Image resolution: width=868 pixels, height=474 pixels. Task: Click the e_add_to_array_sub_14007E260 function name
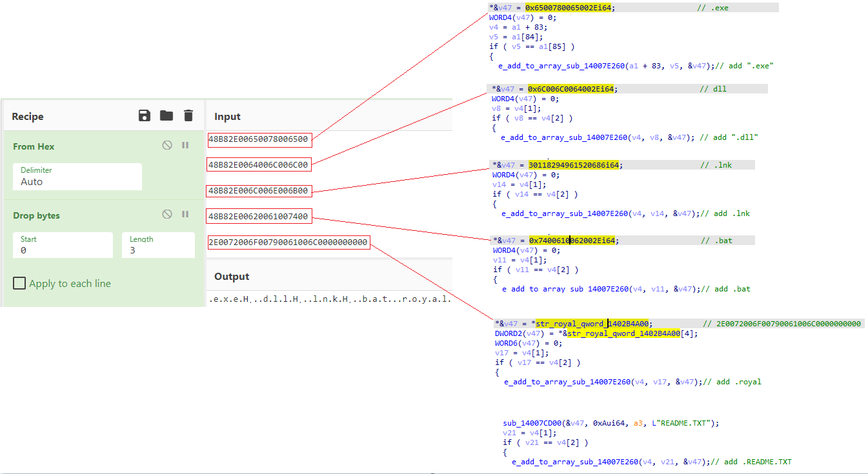pyautogui.click(x=560, y=65)
